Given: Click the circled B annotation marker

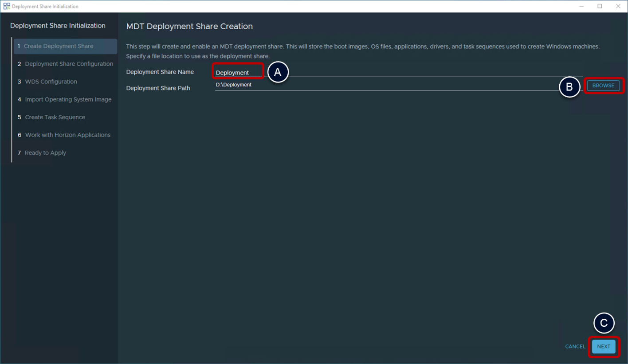Looking at the screenshot, I should [x=570, y=88].
